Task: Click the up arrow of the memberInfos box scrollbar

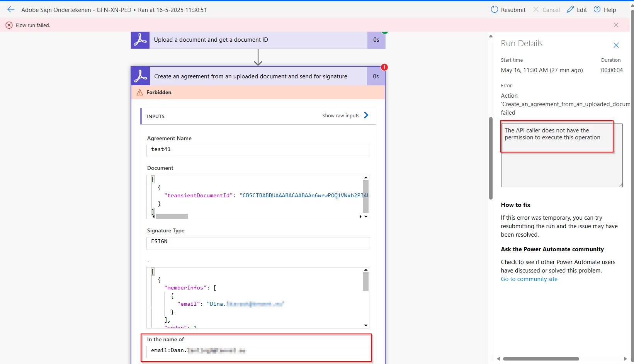Action: coord(366,270)
